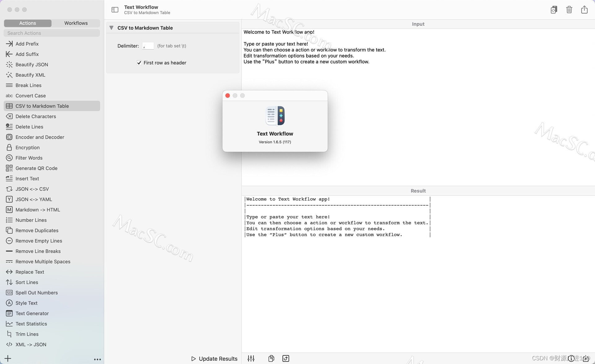This screenshot has height=364, width=595.
Task: Choose JSON <-> CSV action
Action: (x=52, y=189)
